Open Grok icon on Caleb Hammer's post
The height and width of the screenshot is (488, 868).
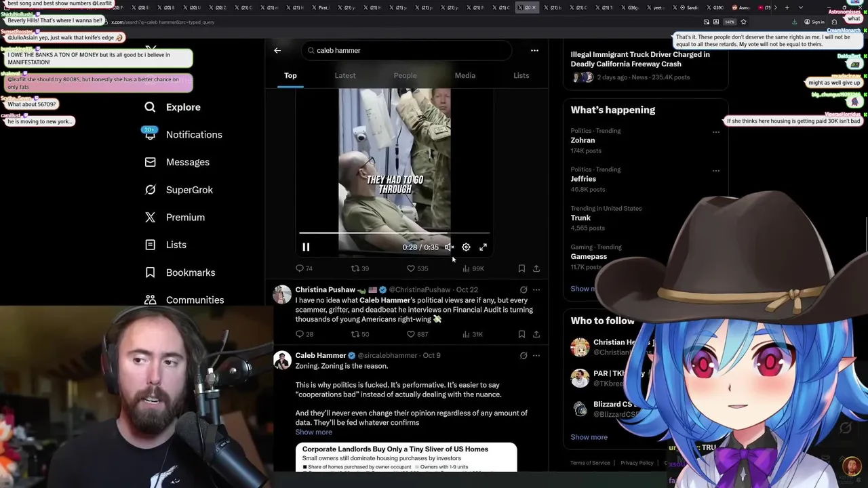pyautogui.click(x=523, y=355)
